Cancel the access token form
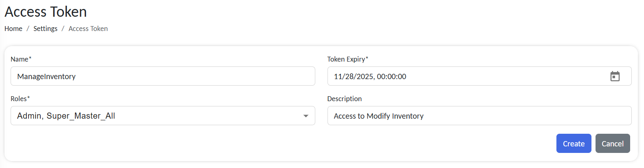The height and width of the screenshot is (168, 644). click(x=612, y=144)
